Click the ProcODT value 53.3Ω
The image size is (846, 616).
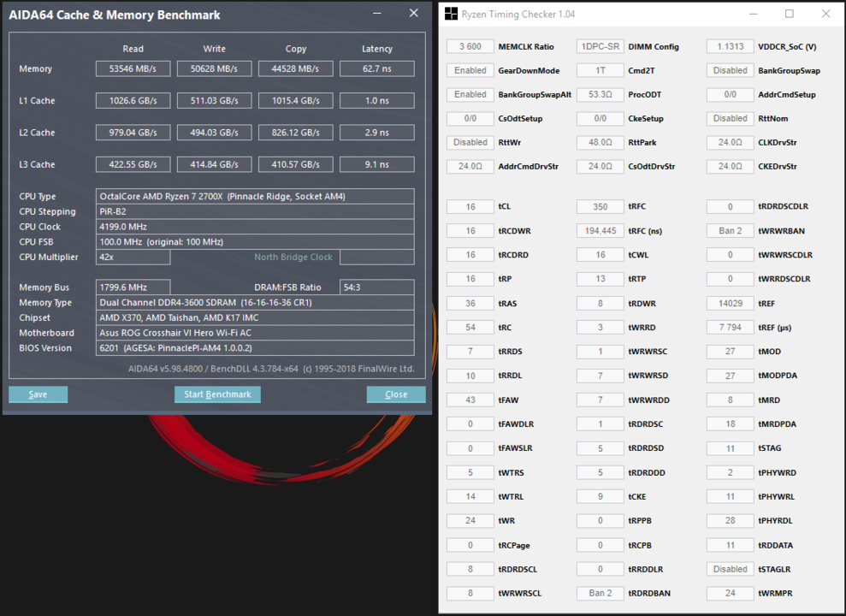pyautogui.click(x=600, y=94)
